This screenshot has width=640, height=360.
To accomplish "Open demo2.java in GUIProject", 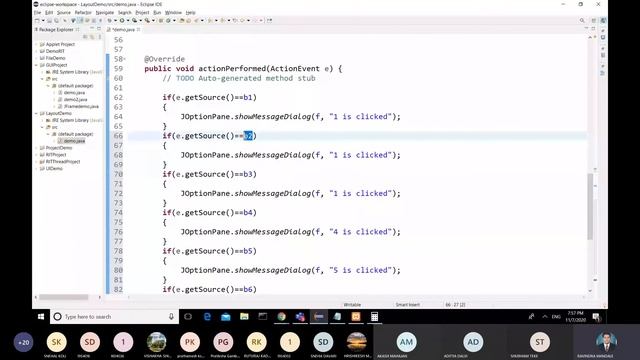I will point(75,100).
